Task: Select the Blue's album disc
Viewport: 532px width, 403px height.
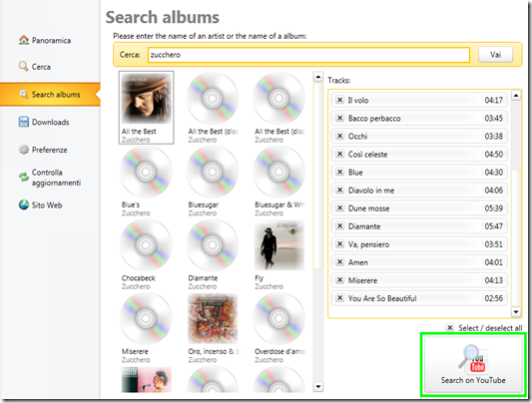Action: click(x=147, y=172)
